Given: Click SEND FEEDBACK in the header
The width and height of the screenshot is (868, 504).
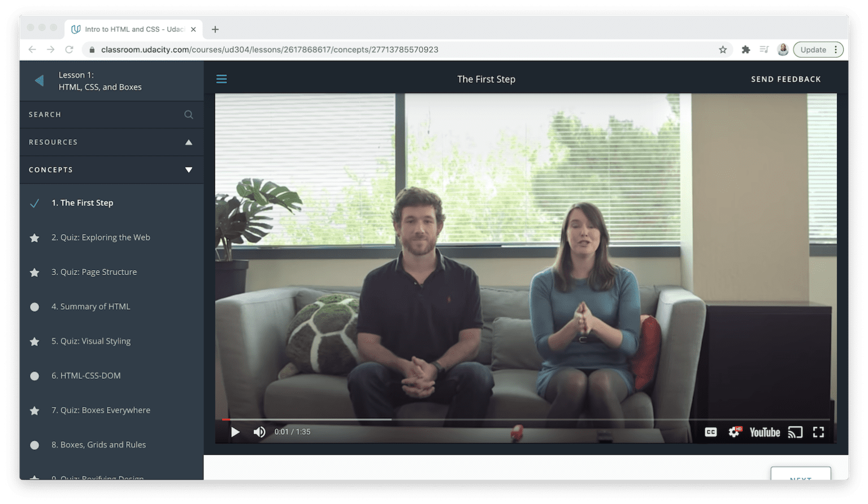Looking at the screenshot, I should [785, 79].
